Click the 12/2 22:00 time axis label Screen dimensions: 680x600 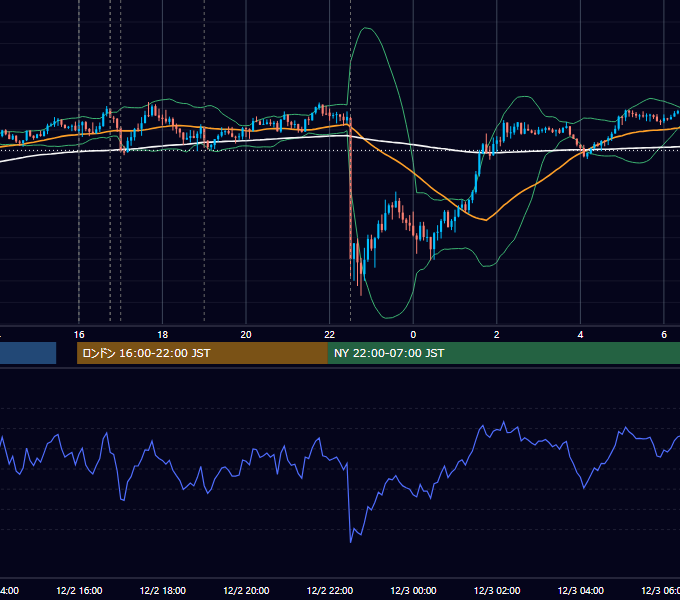click(330, 590)
